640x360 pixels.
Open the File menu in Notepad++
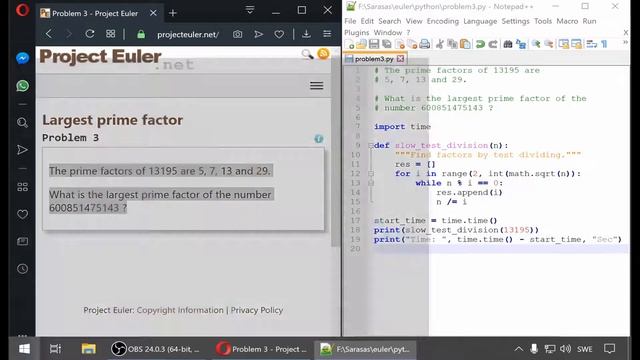(x=350, y=21)
